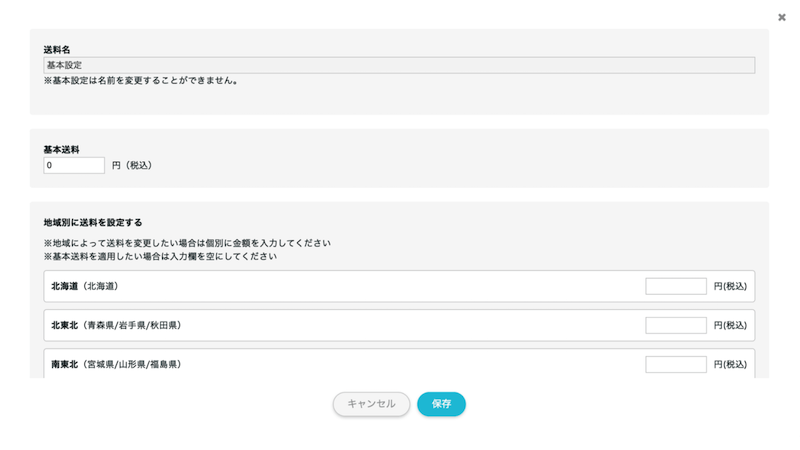Click the 送料名 label
This screenshot has width=800, height=450.
click(x=57, y=49)
